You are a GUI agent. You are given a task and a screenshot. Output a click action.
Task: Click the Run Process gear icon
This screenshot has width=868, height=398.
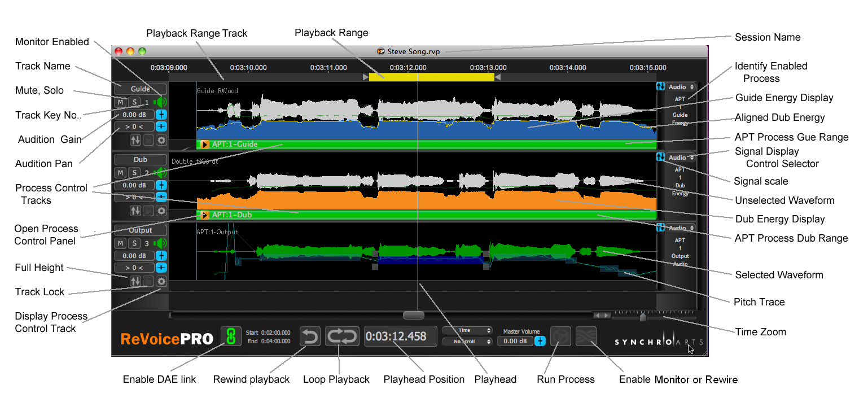[560, 336]
